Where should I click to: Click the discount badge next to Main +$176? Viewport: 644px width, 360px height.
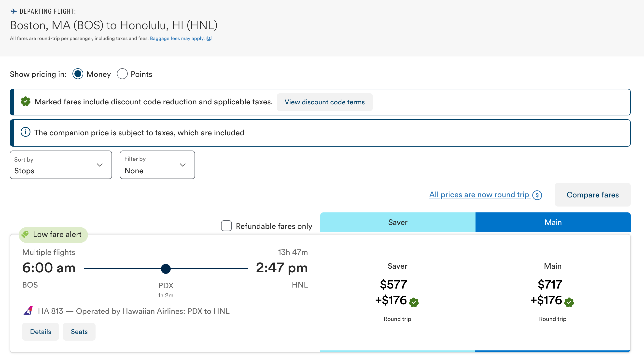[x=569, y=302]
